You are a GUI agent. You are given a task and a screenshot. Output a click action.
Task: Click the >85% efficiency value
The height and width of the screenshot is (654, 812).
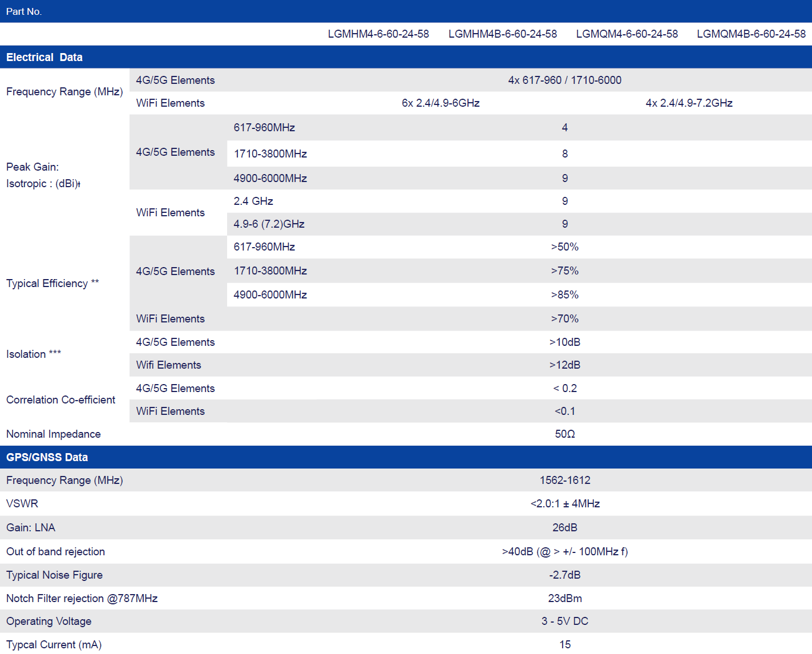tap(564, 295)
